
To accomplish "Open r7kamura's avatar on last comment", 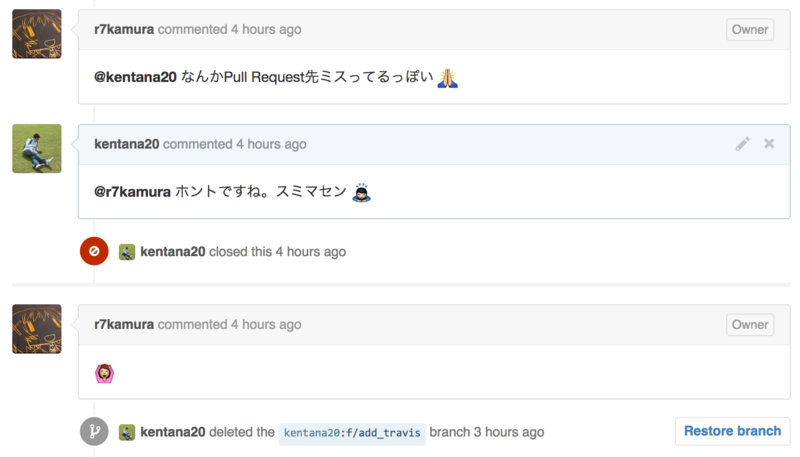I will (37, 329).
